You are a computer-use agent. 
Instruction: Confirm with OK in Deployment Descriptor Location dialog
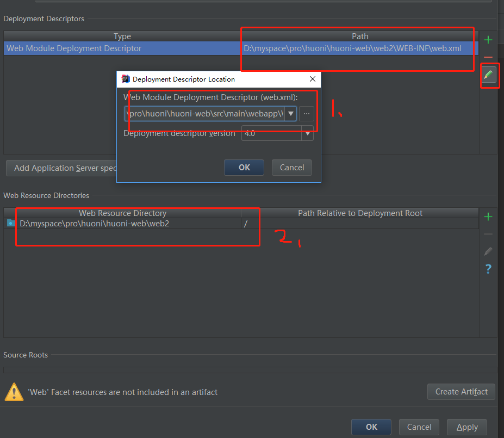tap(244, 168)
